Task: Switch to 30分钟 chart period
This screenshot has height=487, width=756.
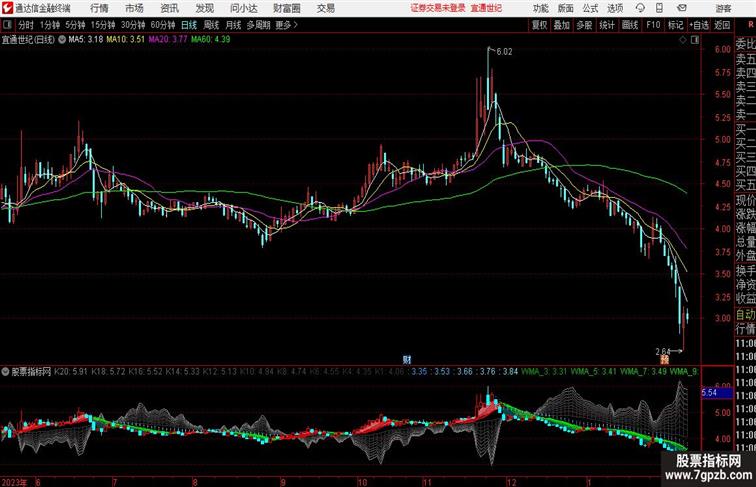Action: click(x=133, y=25)
